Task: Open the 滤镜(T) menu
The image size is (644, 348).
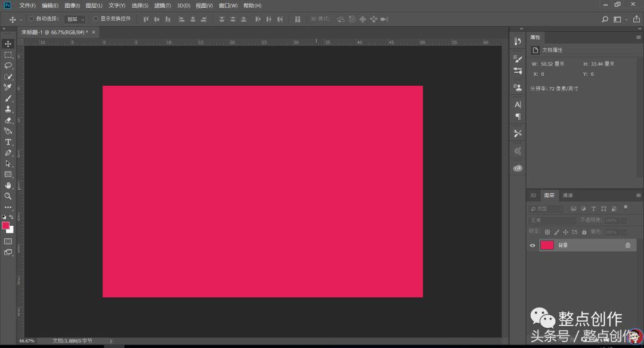Action: (162, 5)
